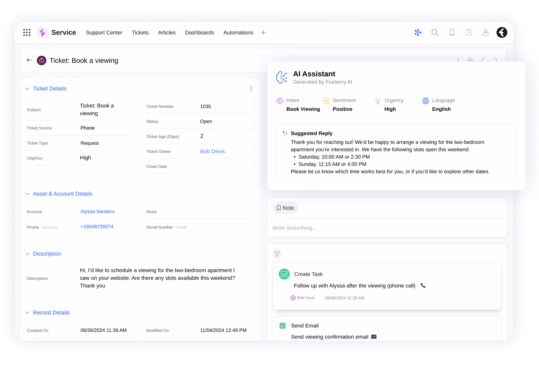Click the description text about apartment viewing
Viewport: 539px width, 392px height.
[x=157, y=278]
